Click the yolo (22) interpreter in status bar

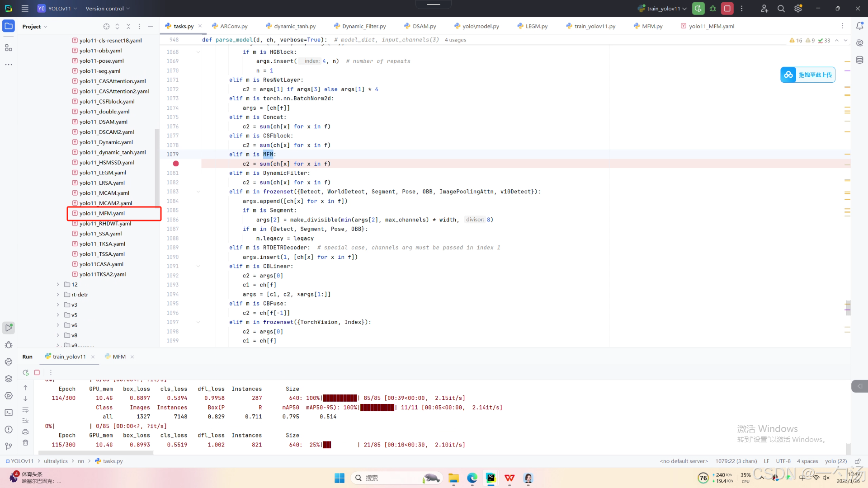pos(835,461)
